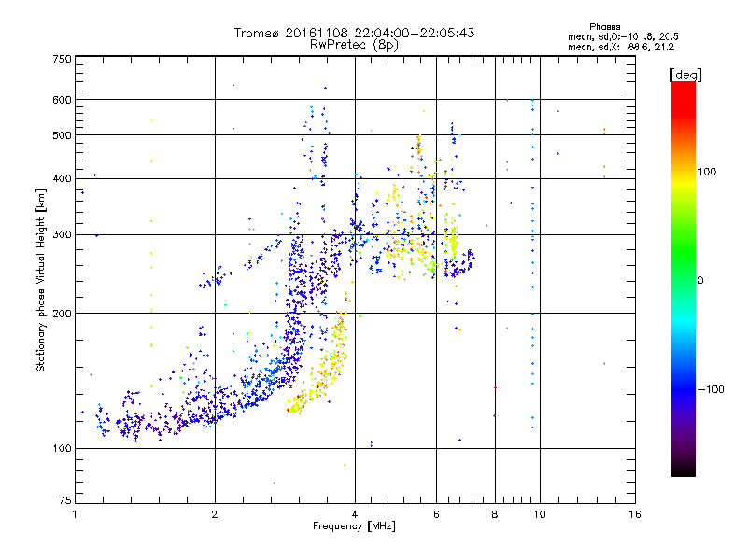Click the 'mean, sd,O:-101.8, 20.5' statistics line
The width and height of the screenshot is (747, 560).
[x=623, y=36]
